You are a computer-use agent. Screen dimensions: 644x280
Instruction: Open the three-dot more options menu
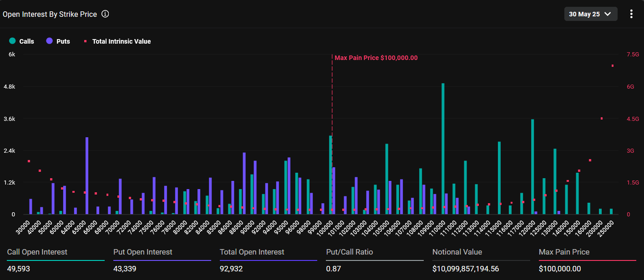point(631,14)
